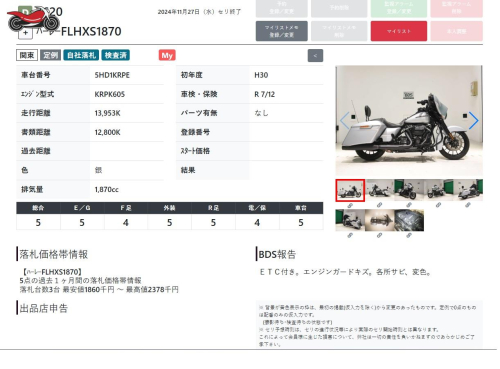Select the first red-bordered bike thumbnail
Screen dimensions: 500x369
tap(350, 190)
